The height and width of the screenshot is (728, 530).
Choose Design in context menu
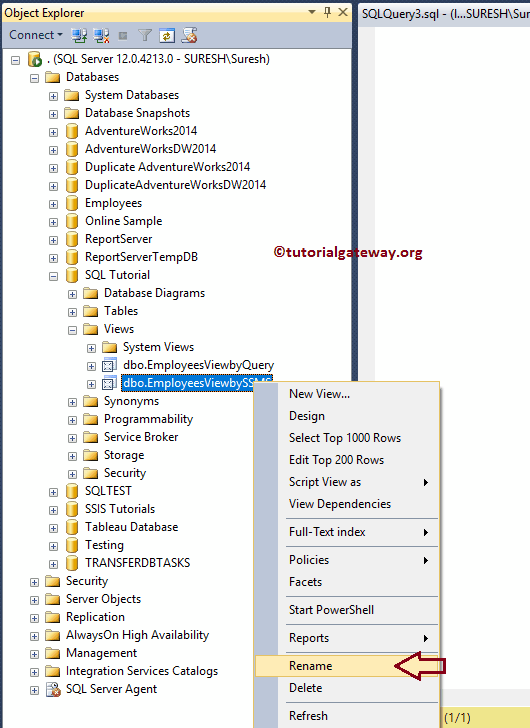[346, 416]
